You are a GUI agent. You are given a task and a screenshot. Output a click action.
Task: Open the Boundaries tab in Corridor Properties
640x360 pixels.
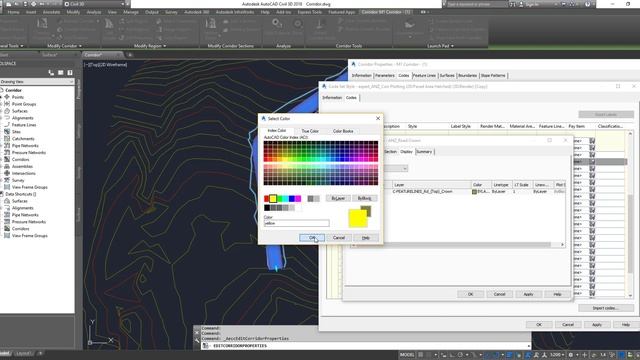[x=467, y=76]
